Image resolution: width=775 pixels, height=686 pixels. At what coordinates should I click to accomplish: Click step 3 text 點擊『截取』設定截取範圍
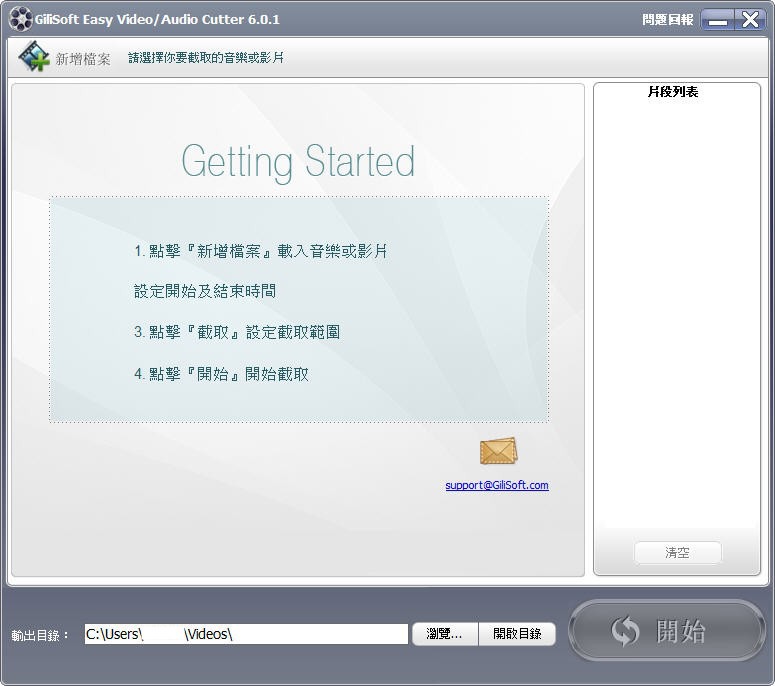[x=237, y=332]
